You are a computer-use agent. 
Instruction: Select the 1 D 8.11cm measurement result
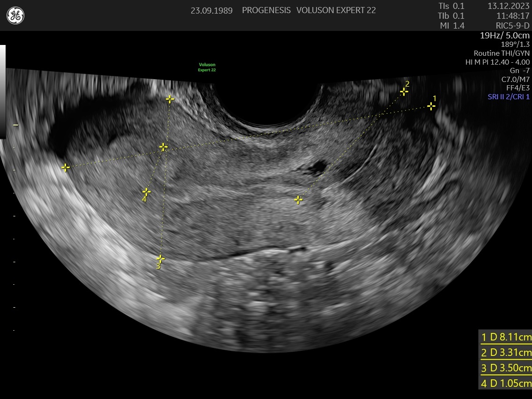click(506, 337)
